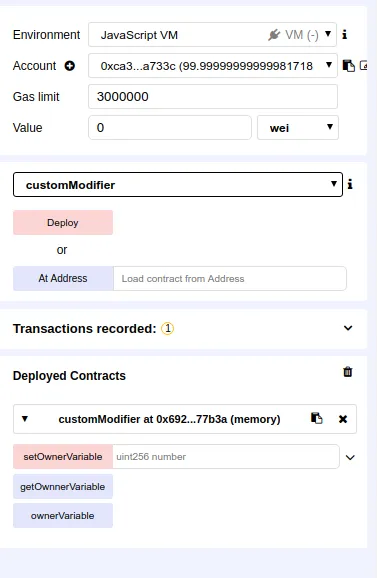The width and height of the screenshot is (377, 578).
Task: Click the Load contract from Address field
Action: 230,278
